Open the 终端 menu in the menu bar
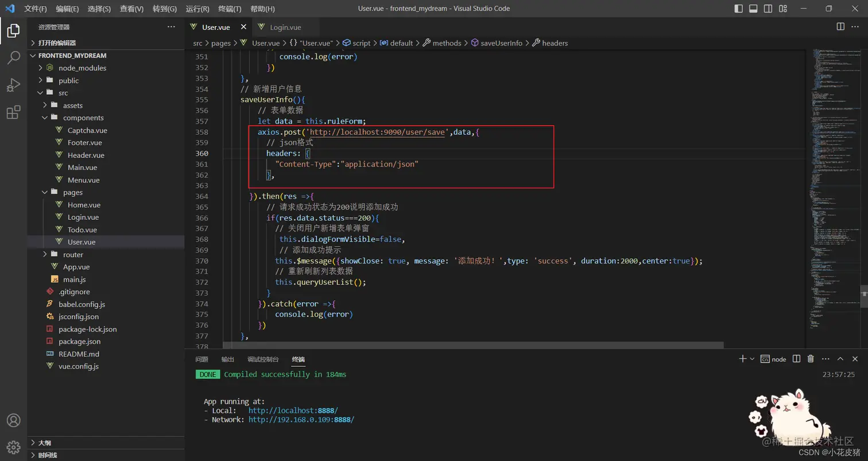868x461 pixels. (230, 8)
